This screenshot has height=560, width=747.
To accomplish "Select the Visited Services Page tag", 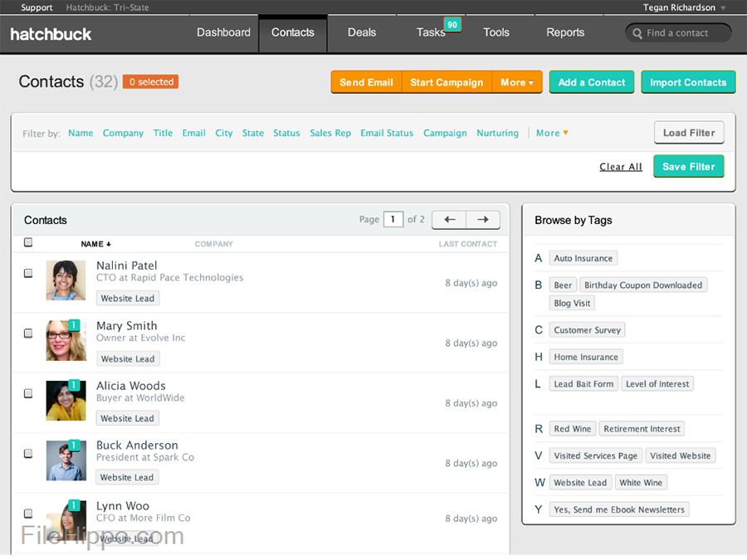I will [x=595, y=455].
